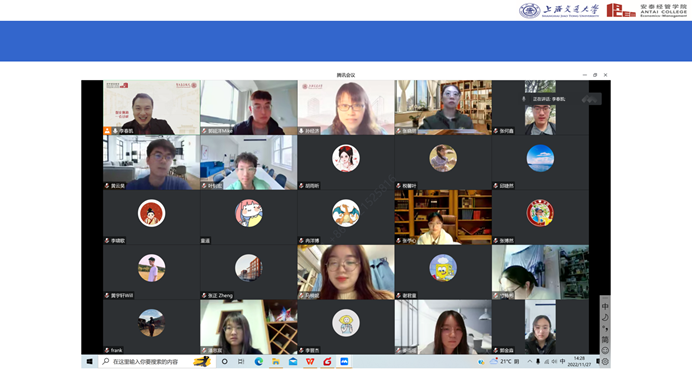The width and height of the screenshot is (692, 390).
Task: Open the Windows Start menu
Action: tap(90, 361)
